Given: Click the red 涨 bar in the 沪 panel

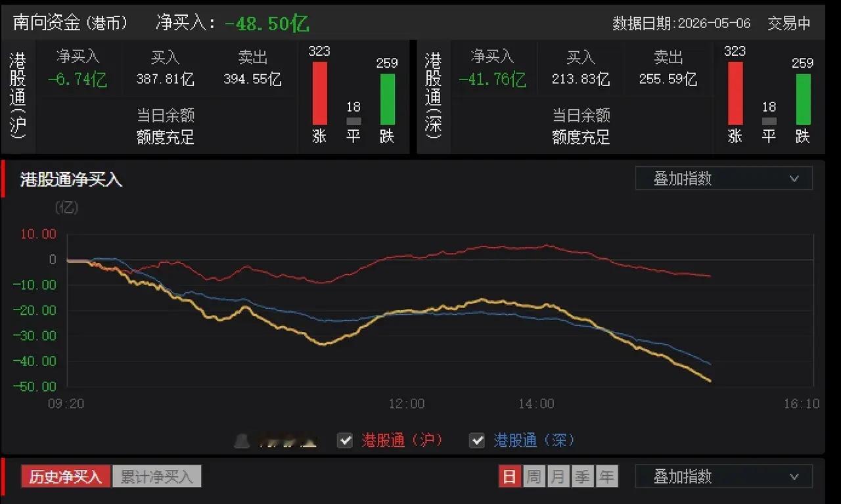Looking at the screenshot, I should click(319, 93).
